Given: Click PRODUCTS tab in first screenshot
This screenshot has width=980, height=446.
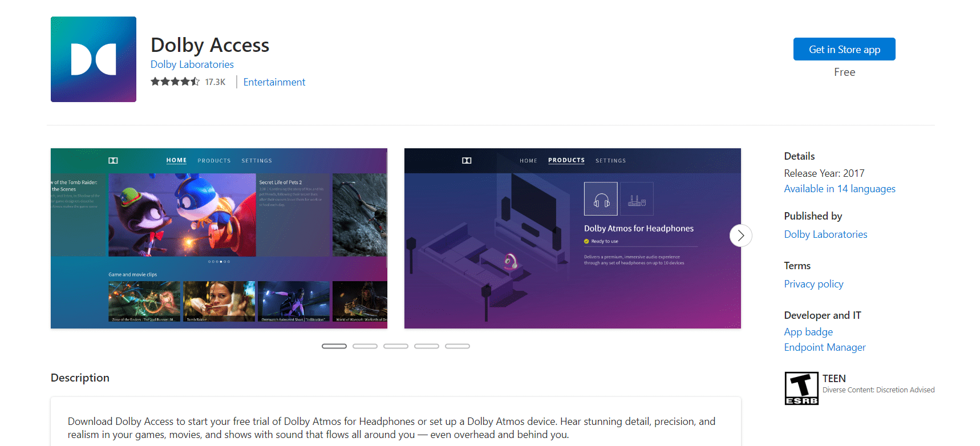Looking at the screenshot, I should click(x=214, y=161).
